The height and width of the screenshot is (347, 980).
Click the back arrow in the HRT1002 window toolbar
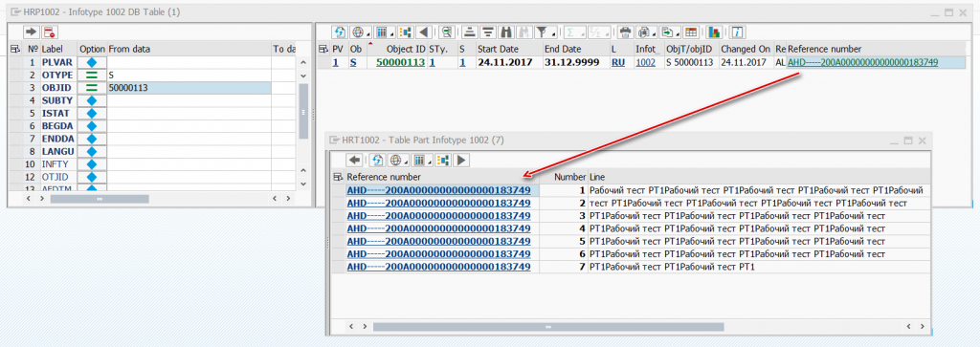[x=355, y=161]
